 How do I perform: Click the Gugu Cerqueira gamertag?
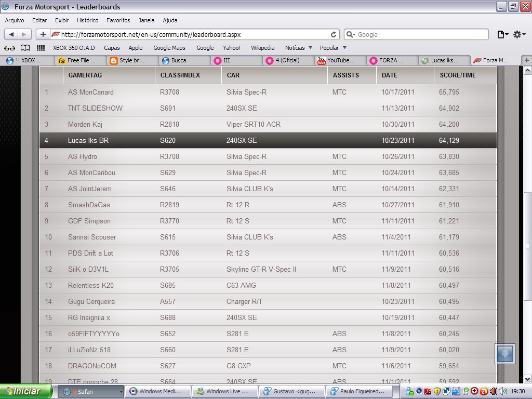91,302
